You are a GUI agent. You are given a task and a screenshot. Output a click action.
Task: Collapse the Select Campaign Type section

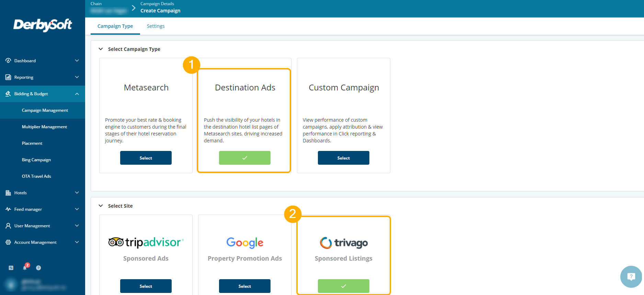[x=101, y=49]
